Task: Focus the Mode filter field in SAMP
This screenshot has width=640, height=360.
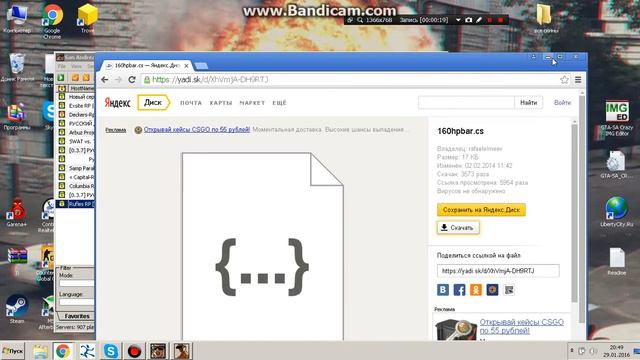Action: (77, 283)
